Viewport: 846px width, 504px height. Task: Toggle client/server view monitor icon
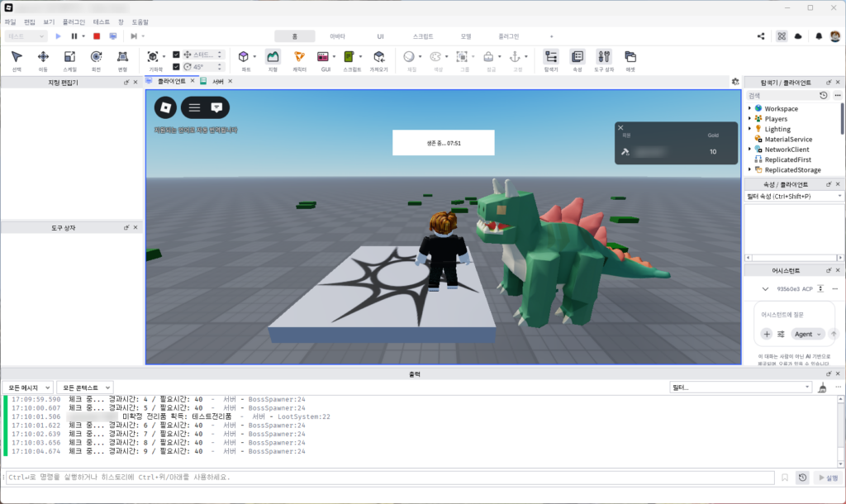click(112, 36)
